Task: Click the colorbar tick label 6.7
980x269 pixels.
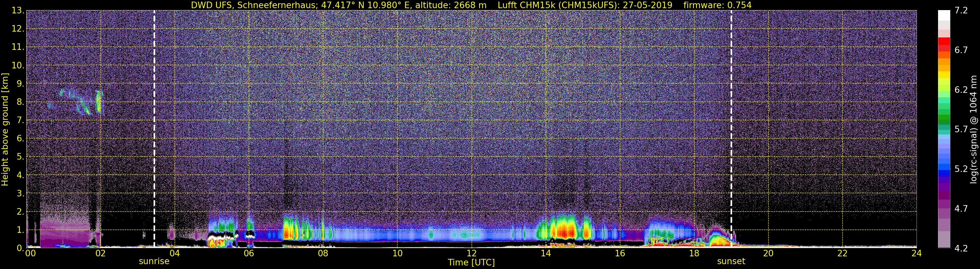Action: [961, 50]
